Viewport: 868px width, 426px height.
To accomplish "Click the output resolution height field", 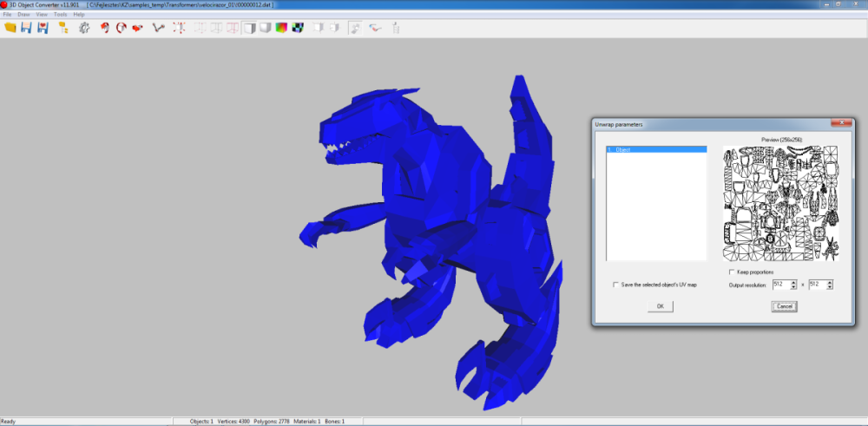I will coord(817,285).
